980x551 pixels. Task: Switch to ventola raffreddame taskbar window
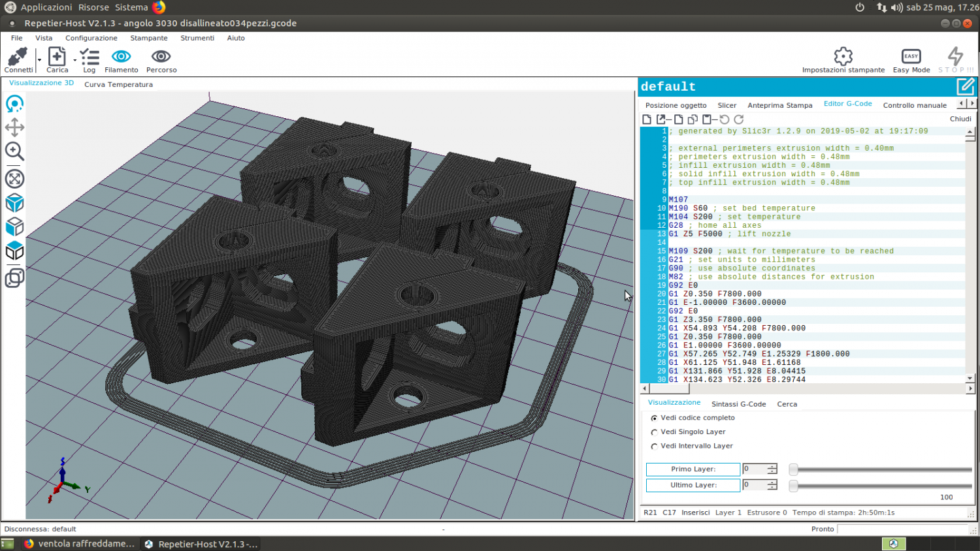(80, 544)
